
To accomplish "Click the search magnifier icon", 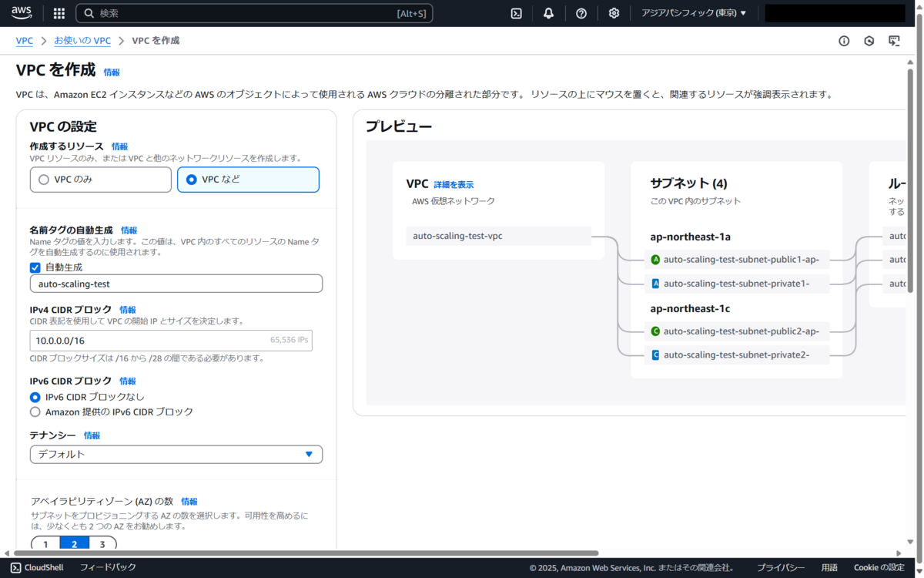I will pos(89,13).
